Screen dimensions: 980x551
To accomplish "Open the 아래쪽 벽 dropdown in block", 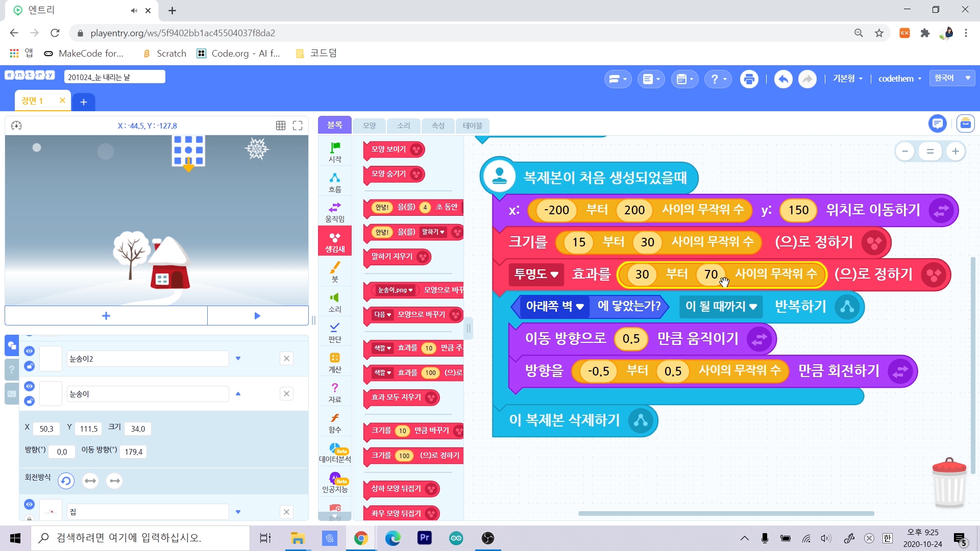I will coord(555,307).
